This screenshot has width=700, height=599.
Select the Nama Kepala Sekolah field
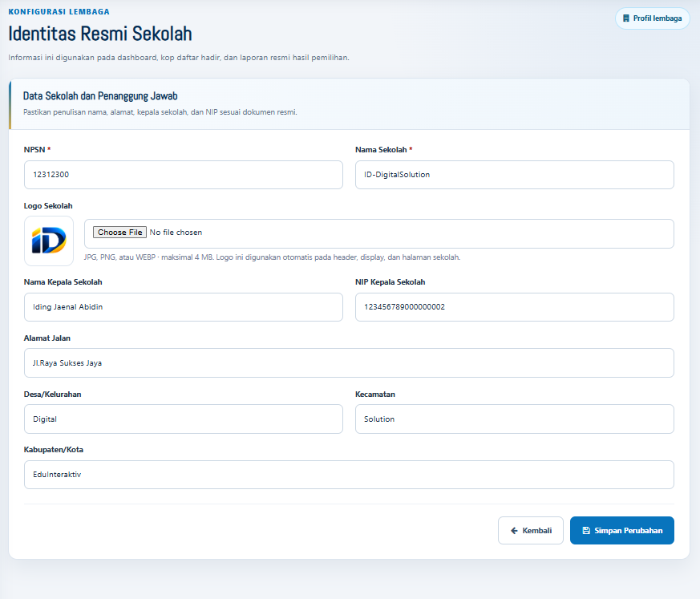[184, 307]
